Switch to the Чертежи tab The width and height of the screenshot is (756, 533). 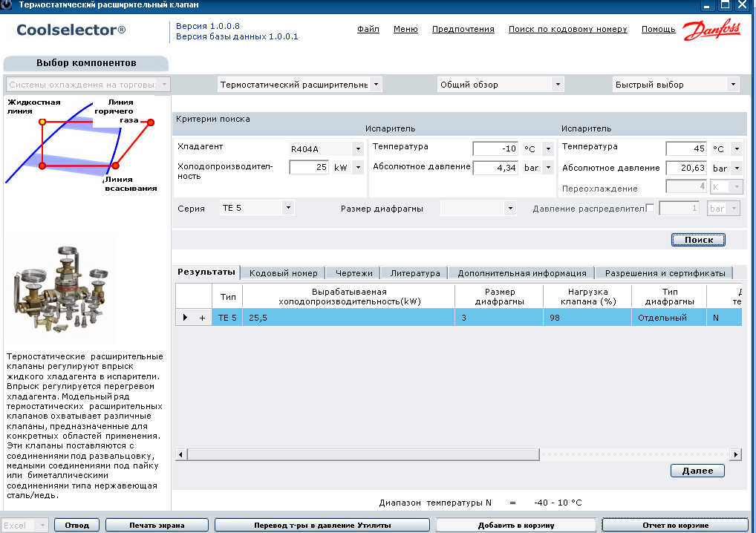tap(354, 273)
